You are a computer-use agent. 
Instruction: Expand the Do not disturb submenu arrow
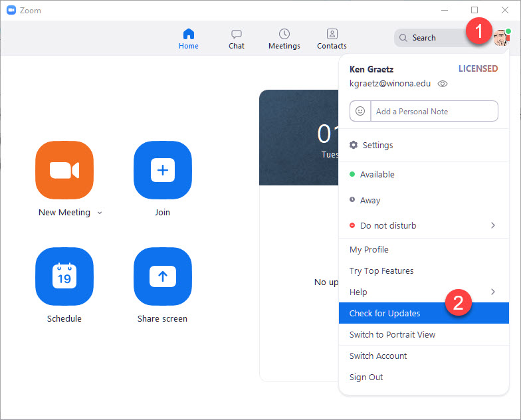tap(492, 225)
